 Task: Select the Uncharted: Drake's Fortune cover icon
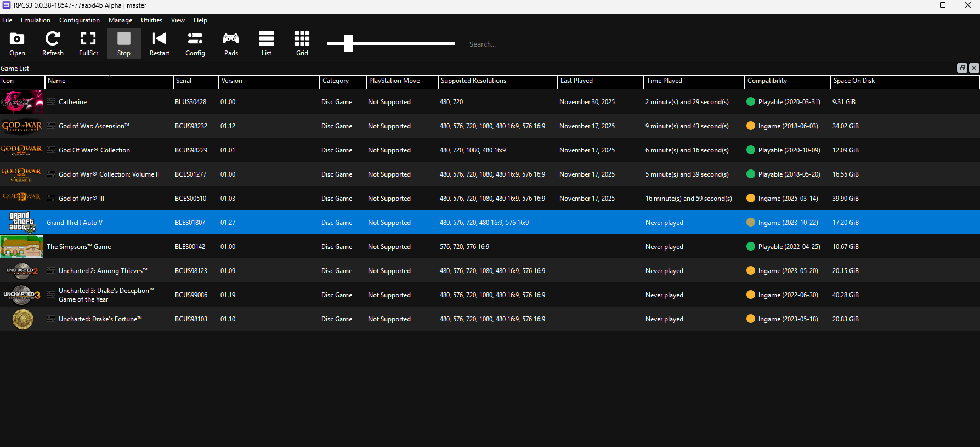pyautogui.click(x=22, y=319)
